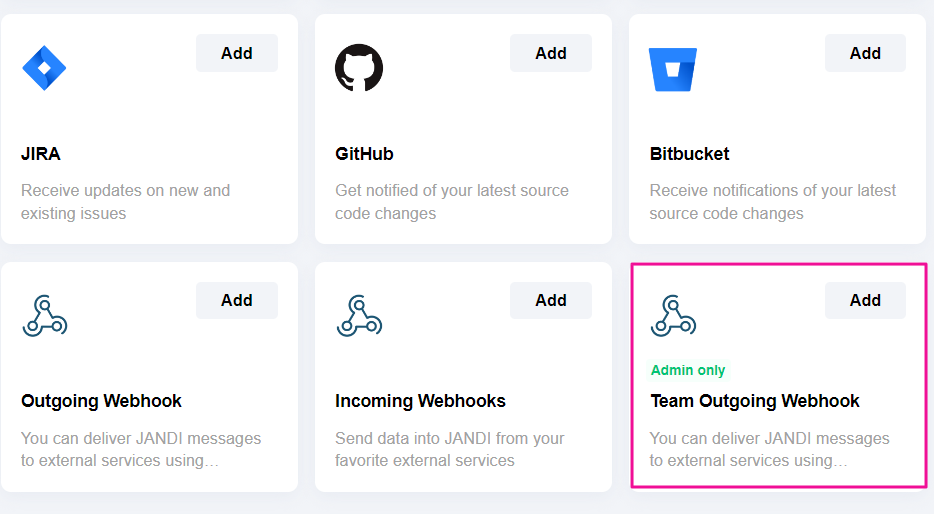Click the Team Outgoing Webhook icon
This screenshot has height=514, width=934.
click(x=673, y=315)
